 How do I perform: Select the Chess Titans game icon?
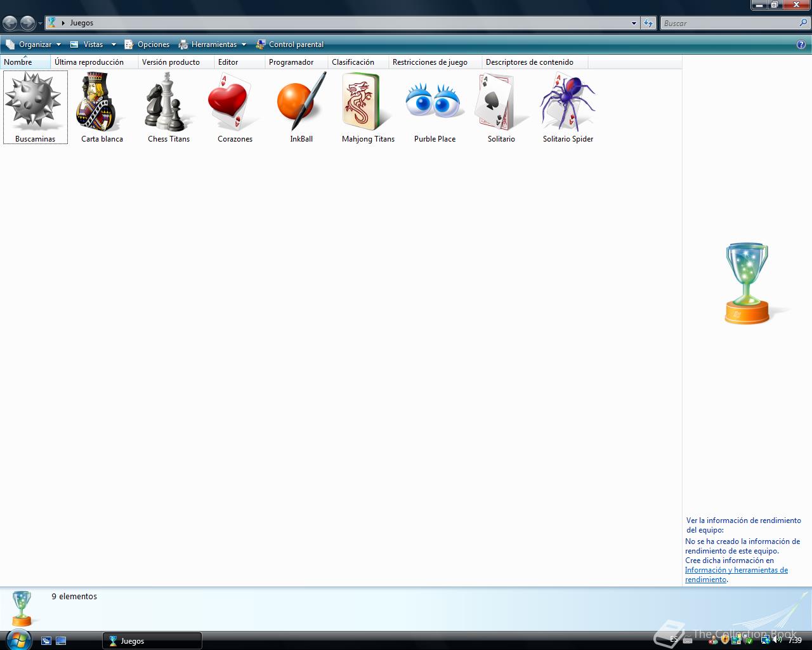169,107
